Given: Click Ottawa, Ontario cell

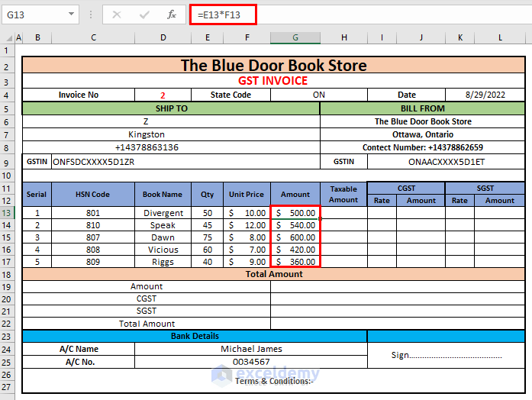Looking at the screenshot, I should point(422,134).
